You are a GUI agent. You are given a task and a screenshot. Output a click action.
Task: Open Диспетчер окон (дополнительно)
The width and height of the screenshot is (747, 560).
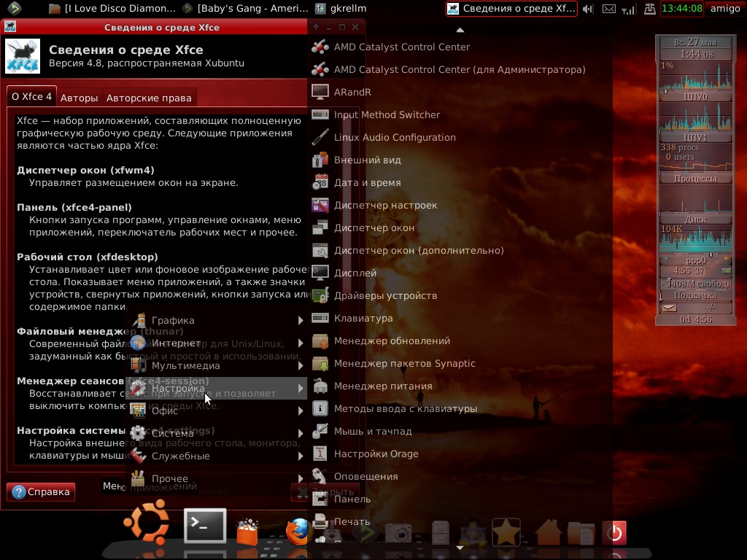[460, 251]
